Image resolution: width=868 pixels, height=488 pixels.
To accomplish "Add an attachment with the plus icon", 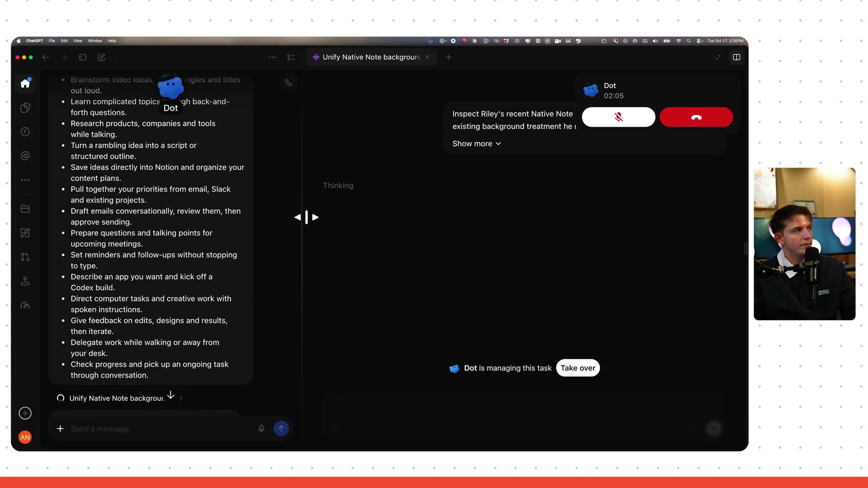I will (x=60, y=429).
